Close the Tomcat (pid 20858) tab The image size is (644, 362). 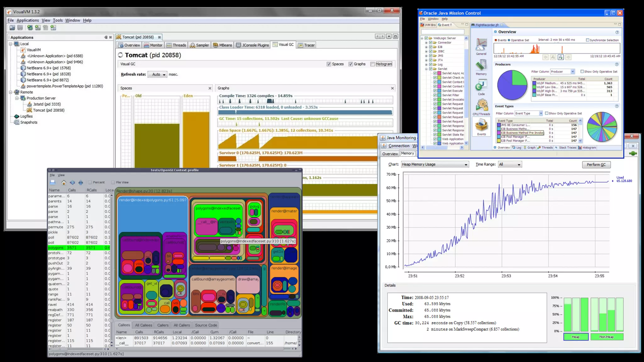pos(159,37)
